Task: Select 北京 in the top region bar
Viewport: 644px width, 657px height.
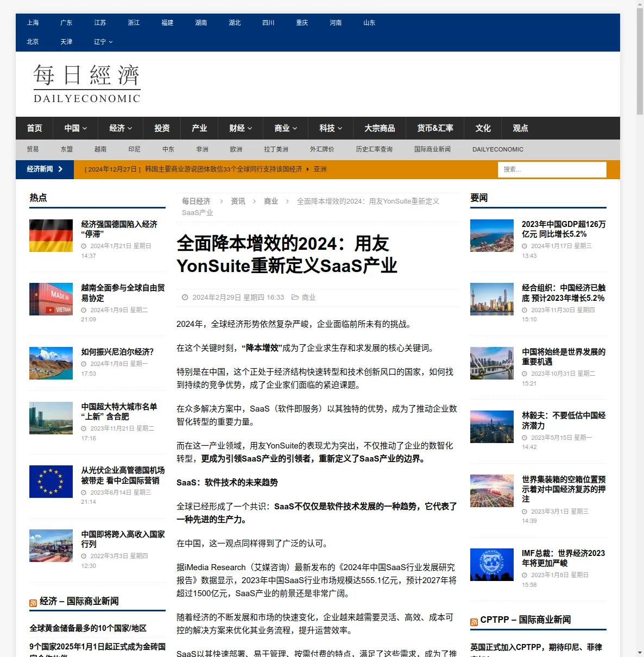Action: click(x=33, y=42)
